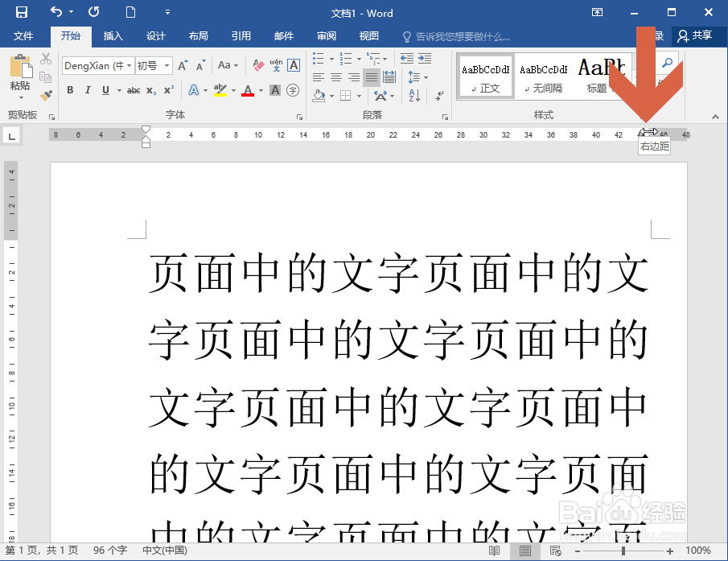Toggle superscript x² formatting
The height and width of the screenshot is (561, 728).
pyautogui.click(x=169, y=90)
